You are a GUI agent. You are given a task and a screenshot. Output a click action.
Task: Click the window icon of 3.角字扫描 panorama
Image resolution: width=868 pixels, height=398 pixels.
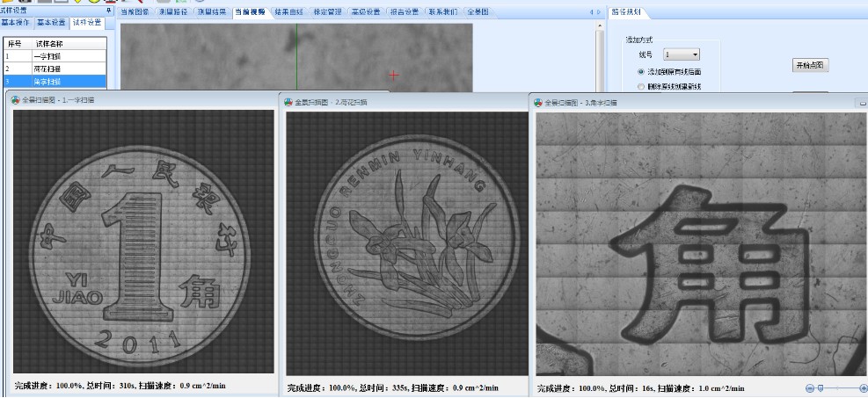(538, 103)
